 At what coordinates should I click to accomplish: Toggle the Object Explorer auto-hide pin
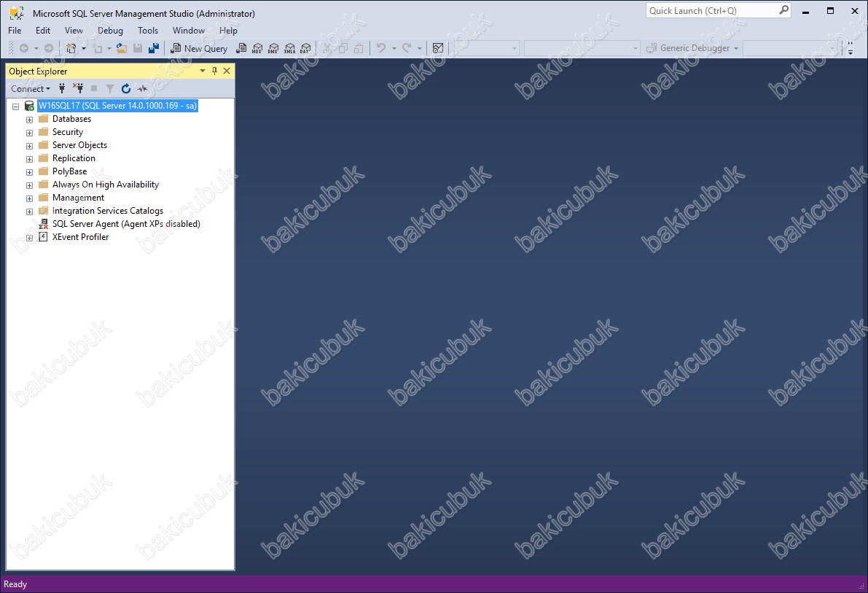[x=215, y=71]
